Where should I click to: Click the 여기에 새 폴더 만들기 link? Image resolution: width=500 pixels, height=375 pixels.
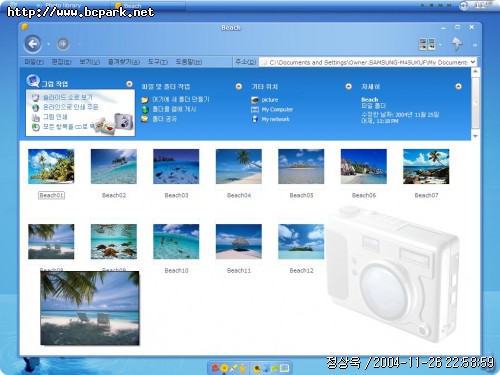tap(181, 99)
